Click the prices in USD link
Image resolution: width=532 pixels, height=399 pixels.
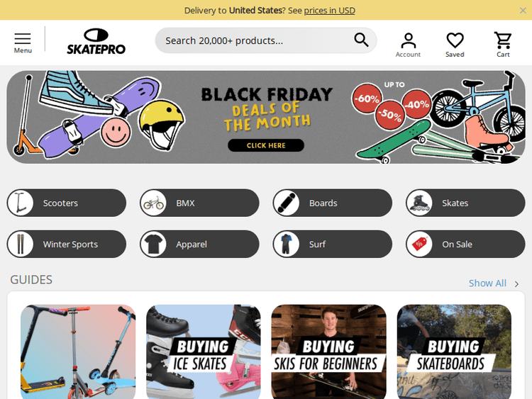tap(329, 11)
